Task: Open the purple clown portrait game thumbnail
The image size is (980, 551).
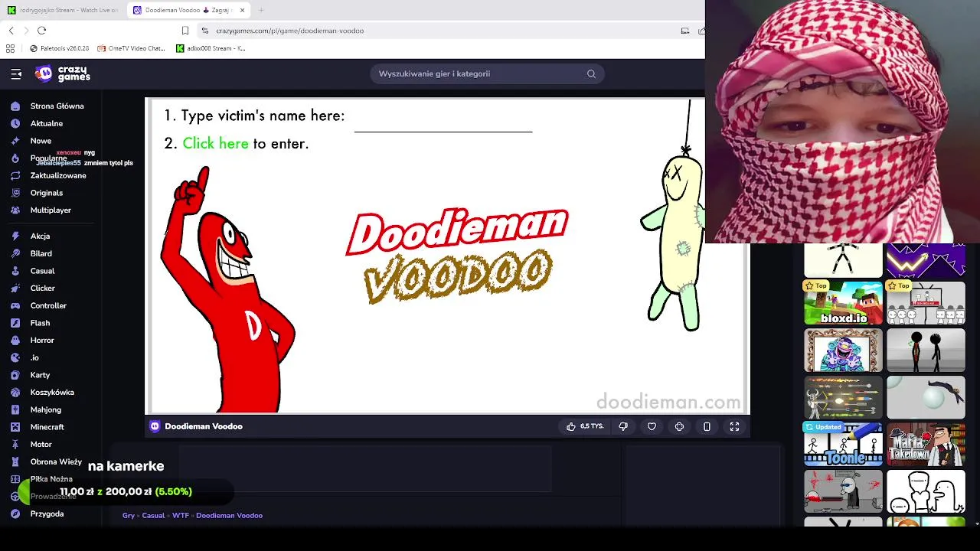Action: coord(843,350)
